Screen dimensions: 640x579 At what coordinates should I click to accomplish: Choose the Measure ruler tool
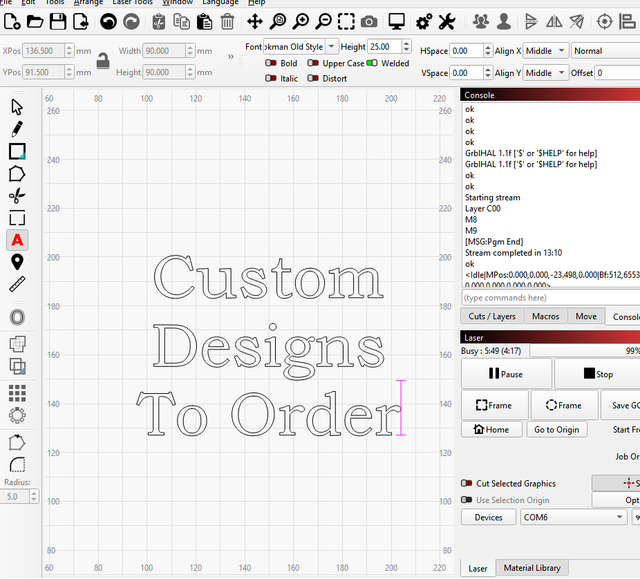(17, 285)
